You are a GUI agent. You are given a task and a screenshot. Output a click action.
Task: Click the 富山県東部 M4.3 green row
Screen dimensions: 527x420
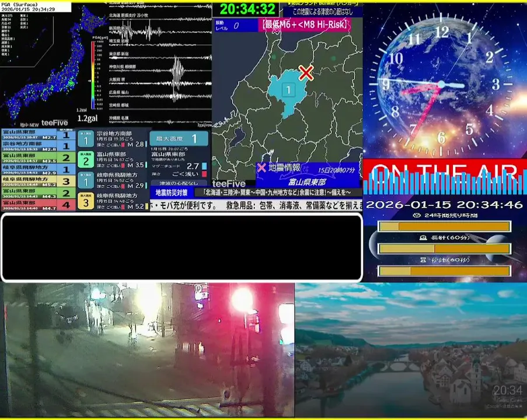pos(38,193)
